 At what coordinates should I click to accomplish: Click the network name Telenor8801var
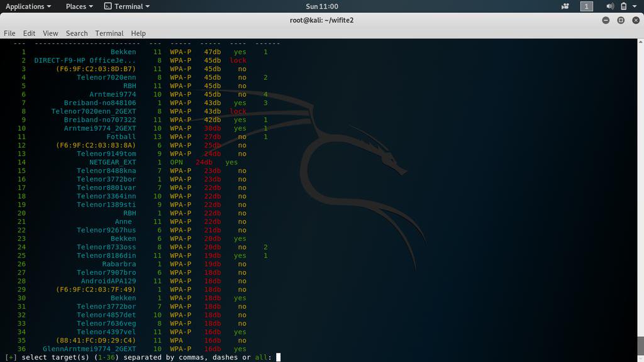point(106,187)
